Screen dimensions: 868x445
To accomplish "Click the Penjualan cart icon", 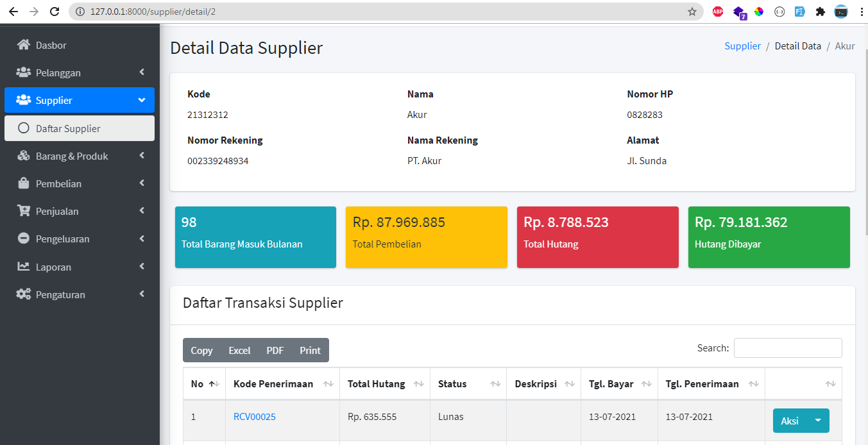I will (x=24, y=211).
